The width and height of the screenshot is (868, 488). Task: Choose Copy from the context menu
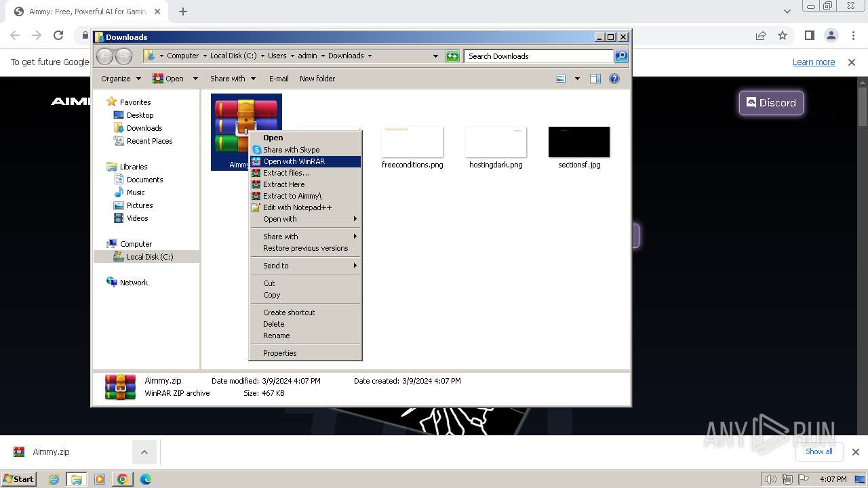click(x=305, y=295)
